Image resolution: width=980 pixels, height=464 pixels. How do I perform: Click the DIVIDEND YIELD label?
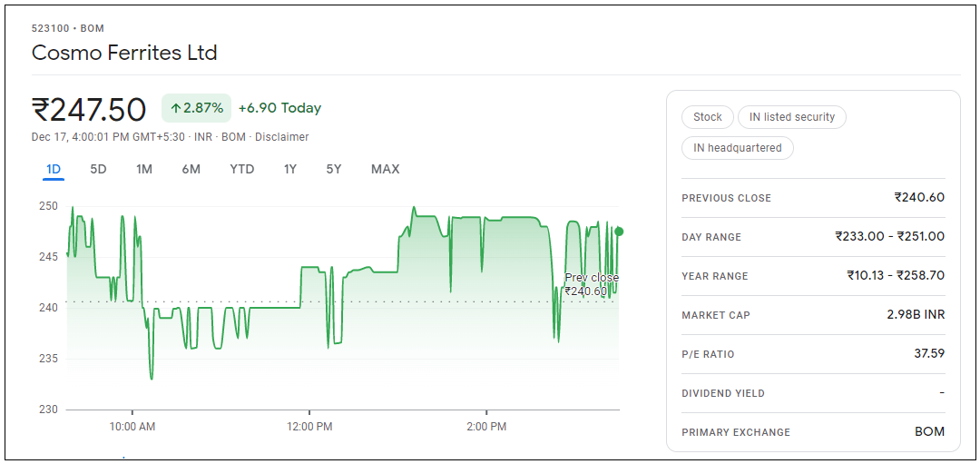[723, 393]
